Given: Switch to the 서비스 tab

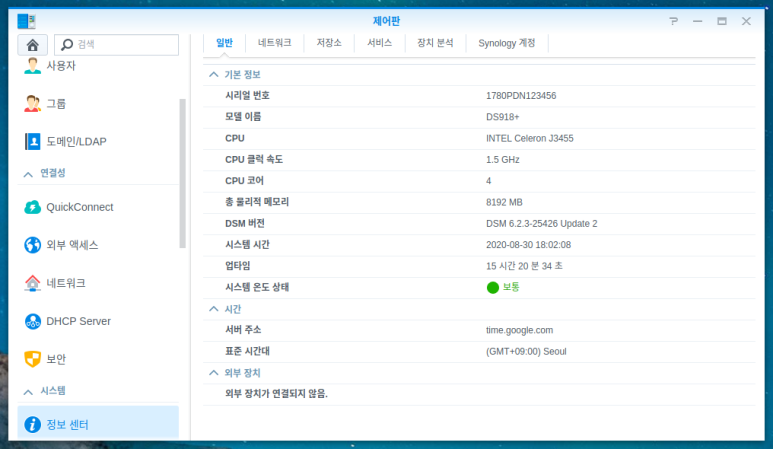Looking at the screenshot, I should pyautogui.click(x=379, y=43).
